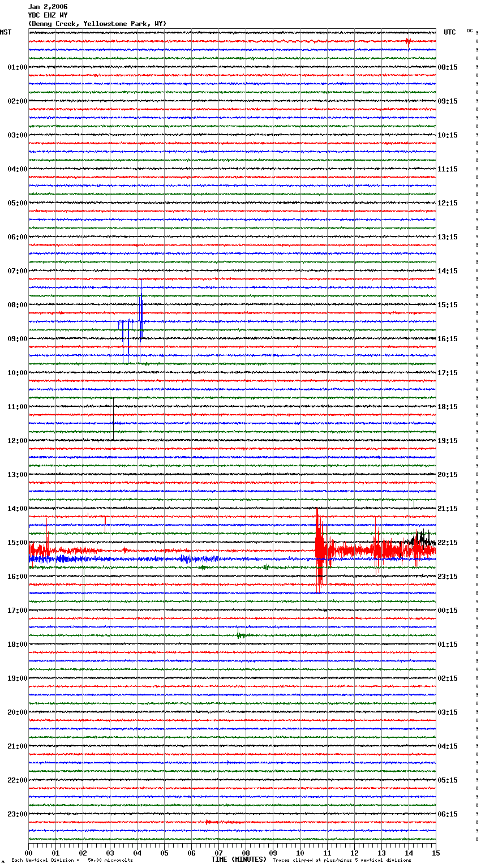Select the 23:00 MST row label

(17, 814)
